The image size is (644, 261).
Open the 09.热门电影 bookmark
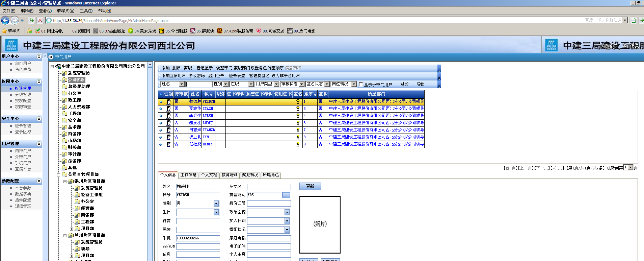(x=301, y=31)
